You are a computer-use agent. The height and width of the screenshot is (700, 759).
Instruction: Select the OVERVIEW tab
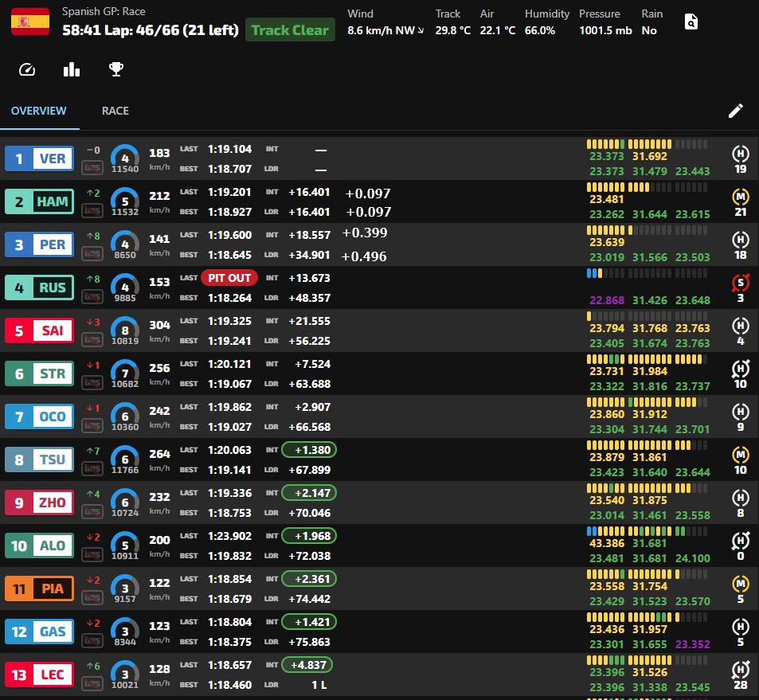pyautogui.click(x=39, y=111)
